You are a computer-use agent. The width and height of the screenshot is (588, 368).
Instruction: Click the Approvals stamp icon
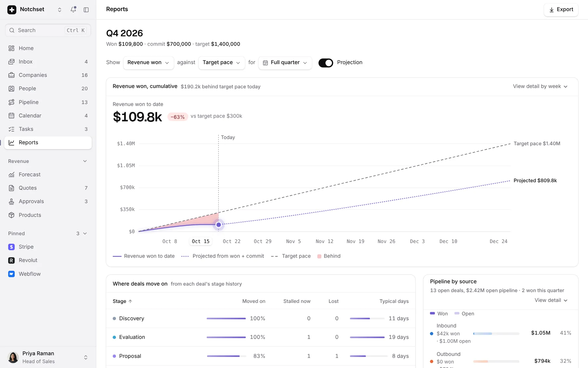click(x=11, y=201)
